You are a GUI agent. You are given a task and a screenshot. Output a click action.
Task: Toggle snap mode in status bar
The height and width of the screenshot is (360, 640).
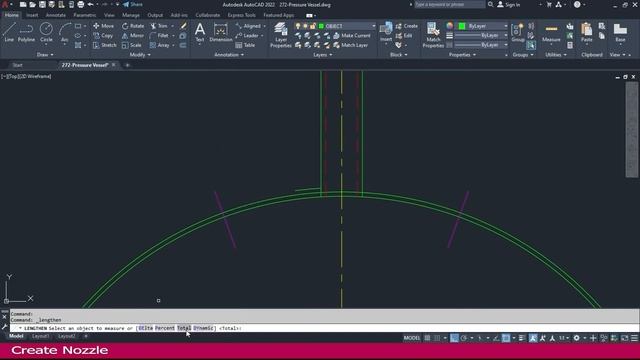click(437, 338)
